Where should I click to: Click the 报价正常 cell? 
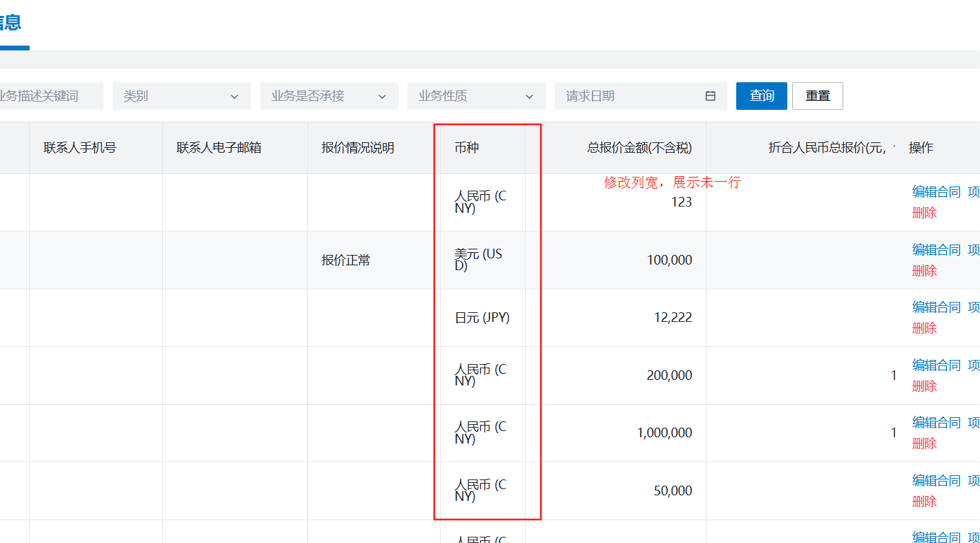click(345, 260)
